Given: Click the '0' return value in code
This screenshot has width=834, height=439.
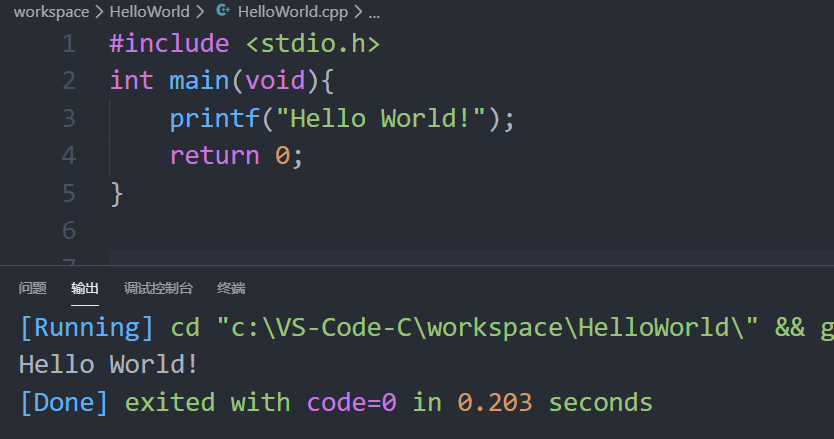Looking at the screenshot, I should pos(282,155).
